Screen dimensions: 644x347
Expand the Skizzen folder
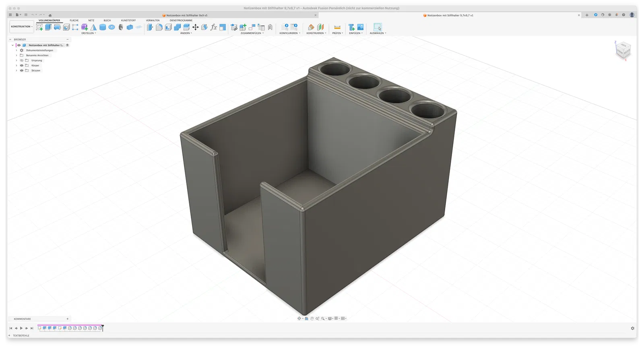pyautogui.click(x=17, y=70)
